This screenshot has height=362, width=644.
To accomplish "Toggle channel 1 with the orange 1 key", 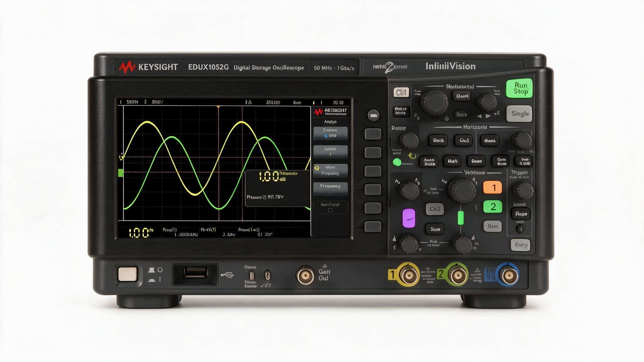I will pyautogui.click(x=492, y=188).
